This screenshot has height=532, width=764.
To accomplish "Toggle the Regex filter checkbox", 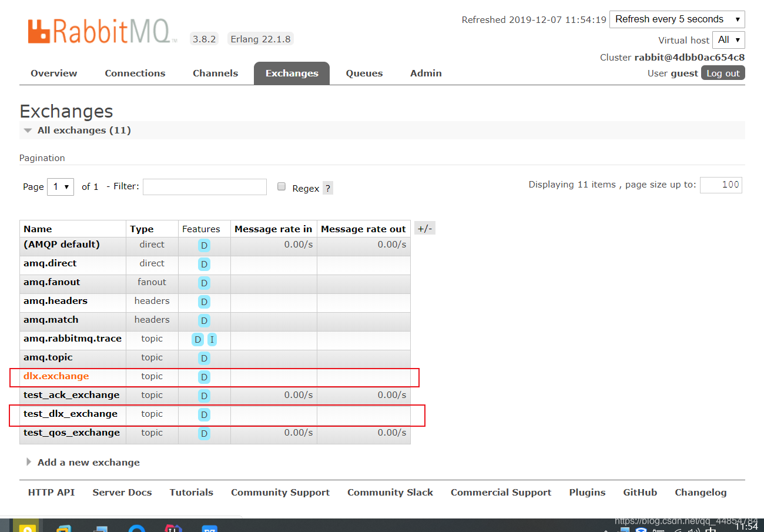I will tap(282, 187).
